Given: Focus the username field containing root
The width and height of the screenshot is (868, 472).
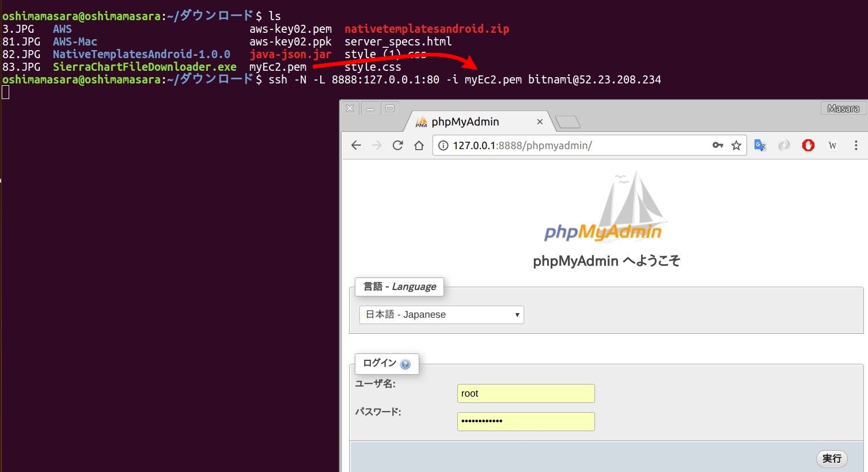Looking at the screenshot, I should (x=526, y=393).
